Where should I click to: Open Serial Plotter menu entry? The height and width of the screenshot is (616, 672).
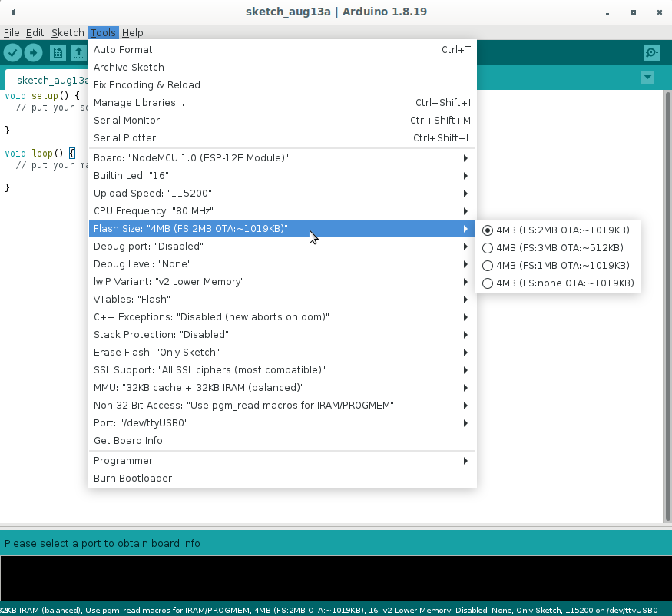point(282,137)
